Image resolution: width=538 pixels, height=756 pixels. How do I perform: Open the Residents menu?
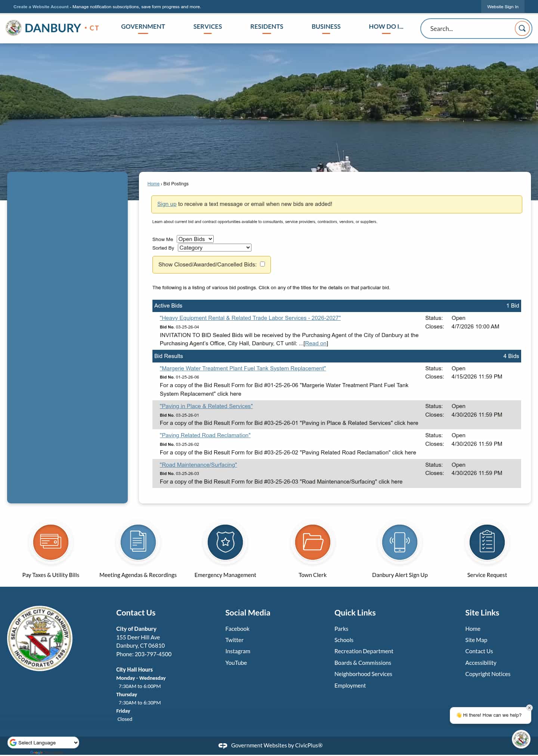(267, 27)
